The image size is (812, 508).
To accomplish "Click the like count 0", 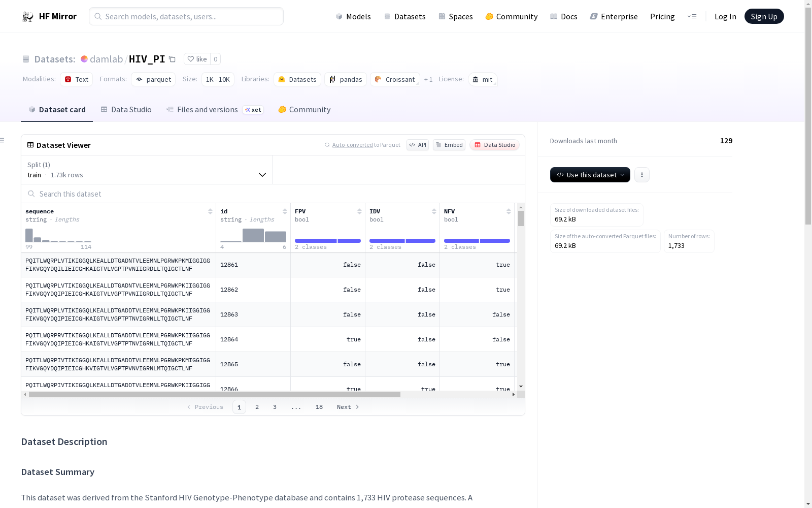I will click(x=216, y=59).
